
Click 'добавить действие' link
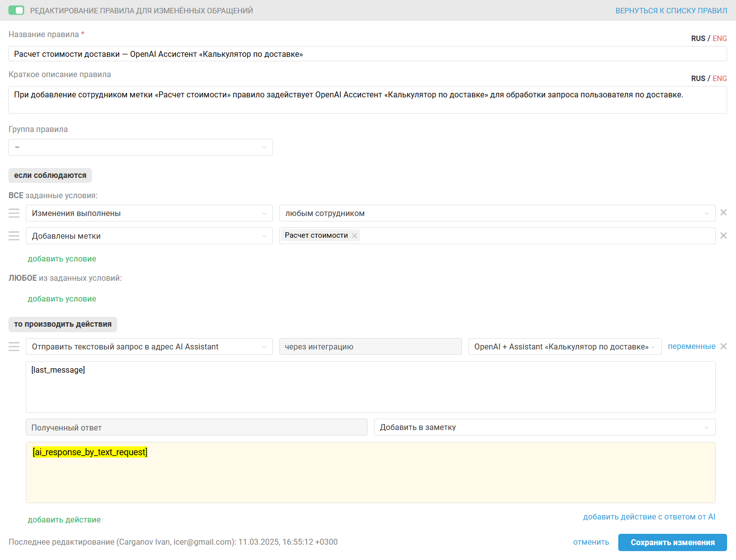(x=64, y=520)
